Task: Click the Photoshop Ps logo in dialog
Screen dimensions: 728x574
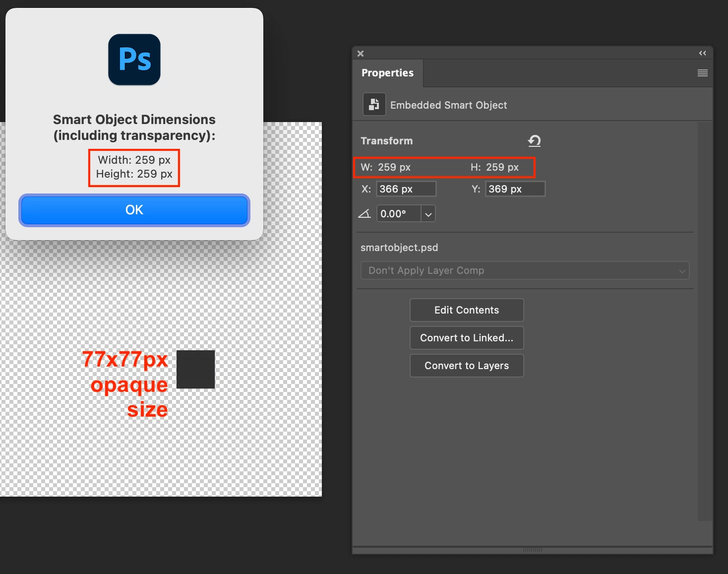Action: click(134, 60)
